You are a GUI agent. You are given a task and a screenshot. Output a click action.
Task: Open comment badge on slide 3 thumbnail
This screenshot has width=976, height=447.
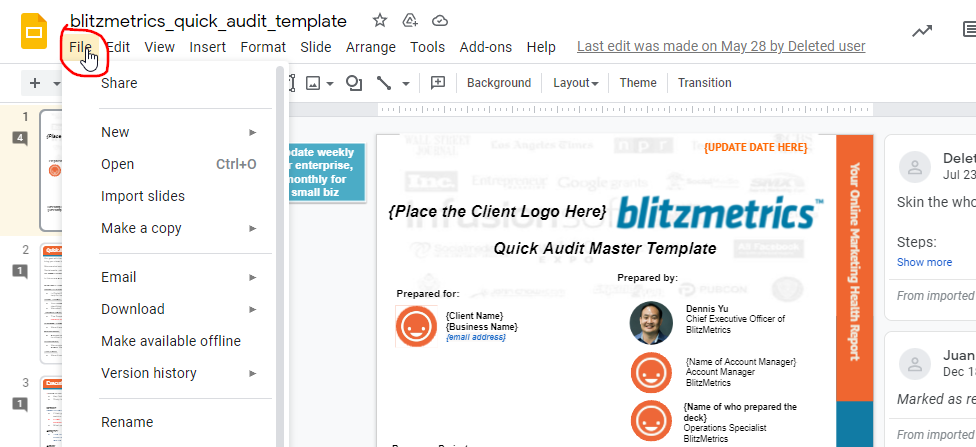coord(21,404)
